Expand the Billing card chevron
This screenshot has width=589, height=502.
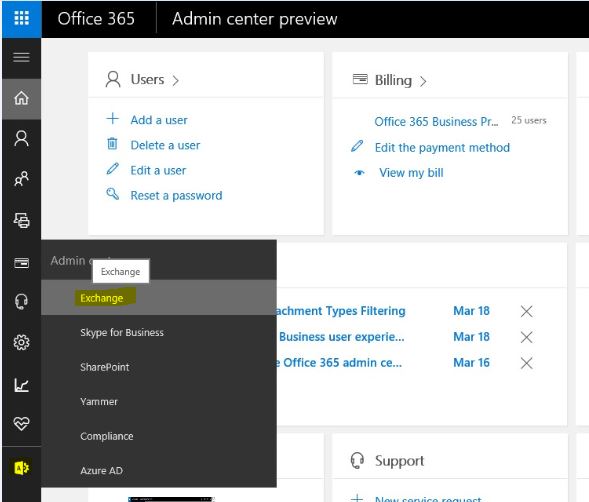pyautogui.click(x=423, y=81)
